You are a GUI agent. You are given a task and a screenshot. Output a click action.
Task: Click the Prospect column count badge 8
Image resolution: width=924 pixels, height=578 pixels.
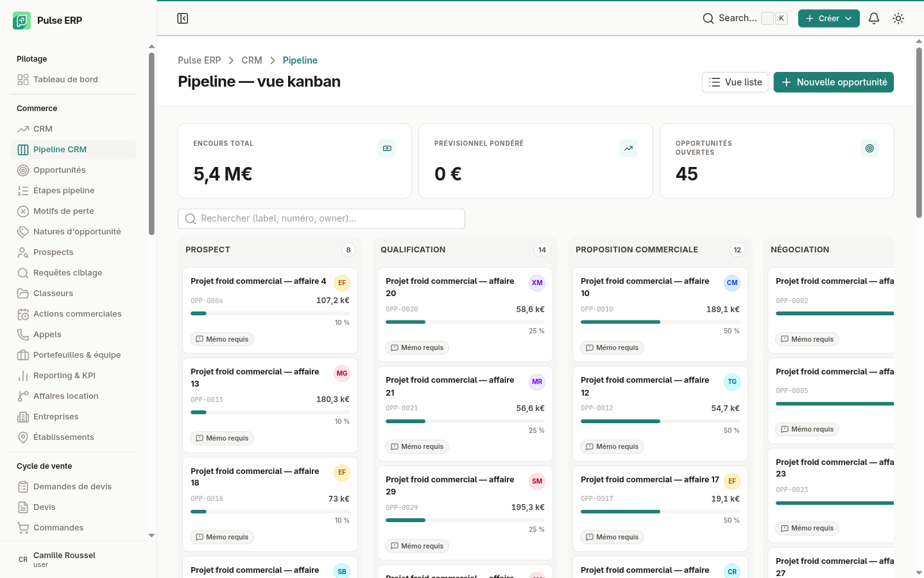[x=348, y=250]
